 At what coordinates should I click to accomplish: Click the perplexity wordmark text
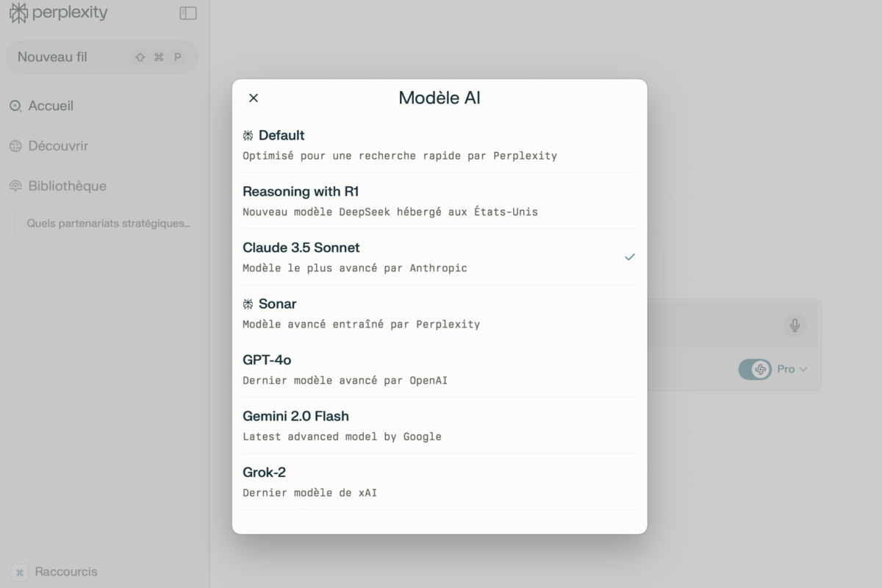71,12
